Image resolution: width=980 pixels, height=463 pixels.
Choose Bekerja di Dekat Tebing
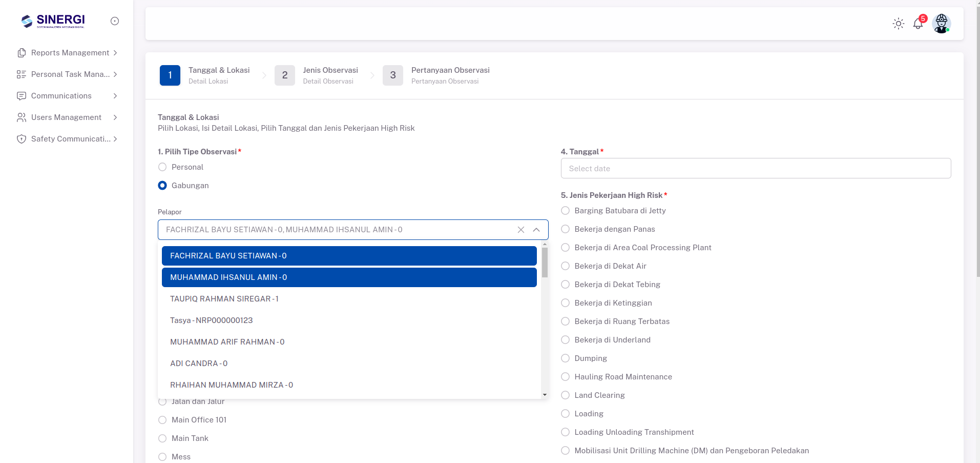[566, 285]
